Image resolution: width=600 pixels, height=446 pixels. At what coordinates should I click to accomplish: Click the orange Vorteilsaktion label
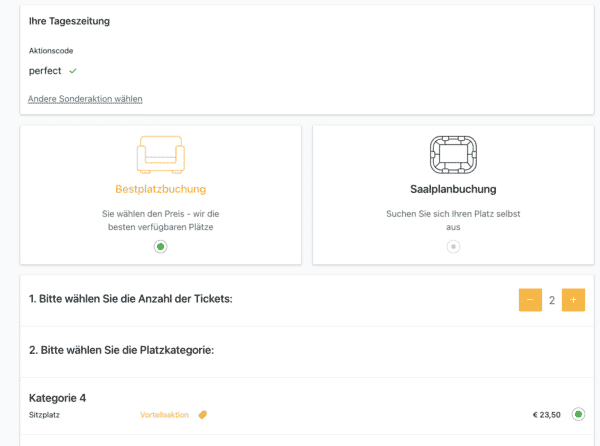click(x=164, y=415)
